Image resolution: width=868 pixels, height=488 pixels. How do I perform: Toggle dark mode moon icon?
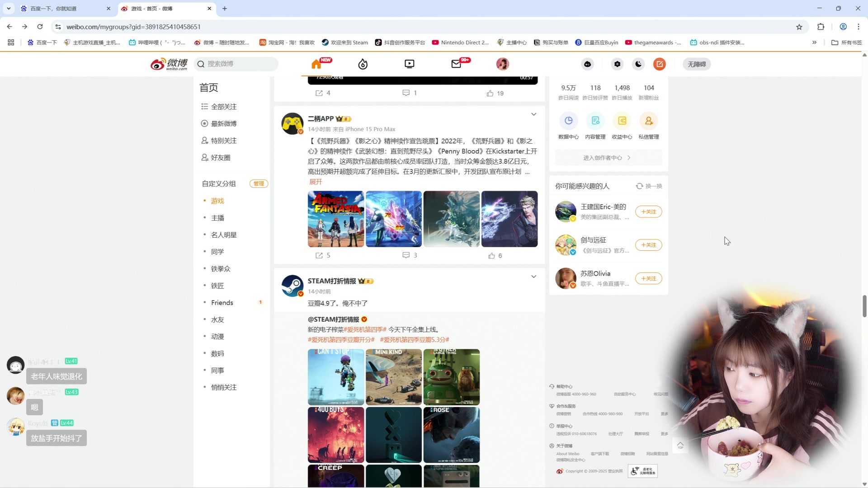638,64
